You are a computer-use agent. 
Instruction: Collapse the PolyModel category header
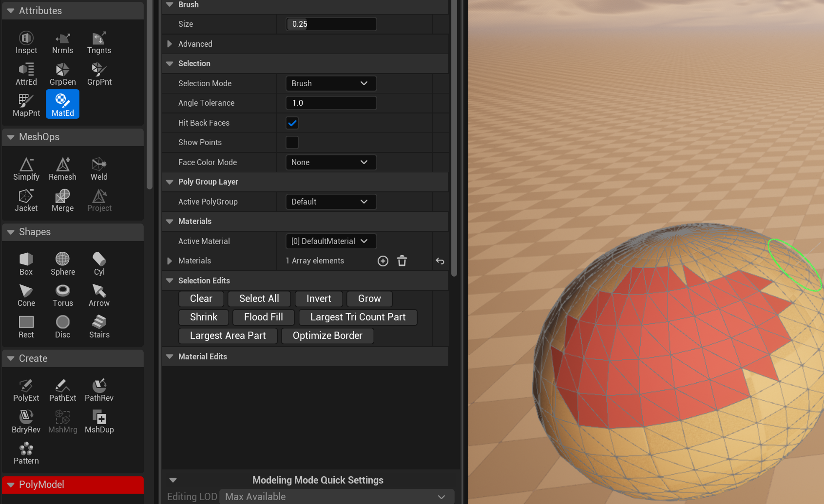click(x=11, y=485)
